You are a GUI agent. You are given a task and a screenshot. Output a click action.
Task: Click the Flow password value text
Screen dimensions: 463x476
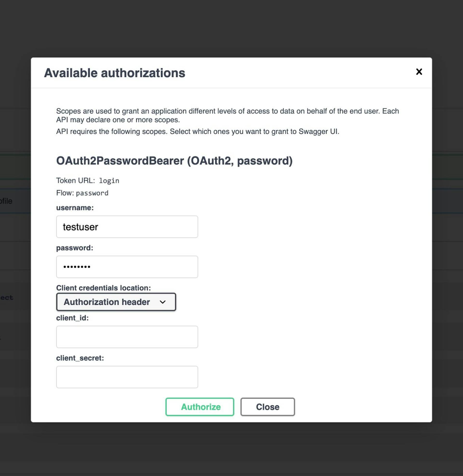coord(92,193)
